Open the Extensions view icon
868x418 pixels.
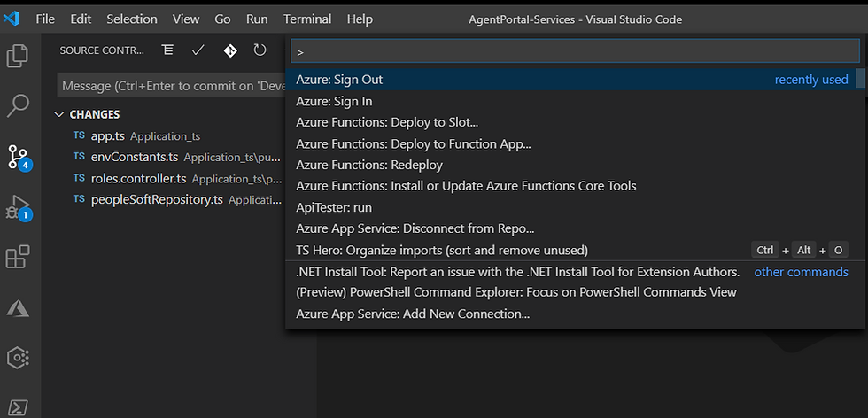point(17,257)
